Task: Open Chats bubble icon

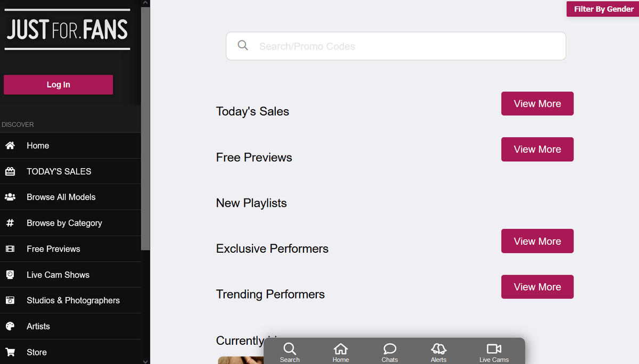Action: pyautogui.click(x=390, y=349)
